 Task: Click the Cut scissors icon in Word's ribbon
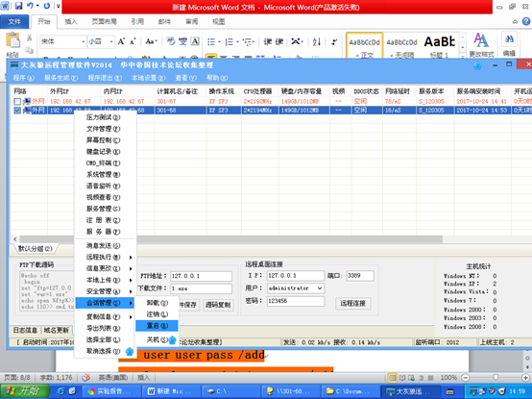(x=30, y=37)
